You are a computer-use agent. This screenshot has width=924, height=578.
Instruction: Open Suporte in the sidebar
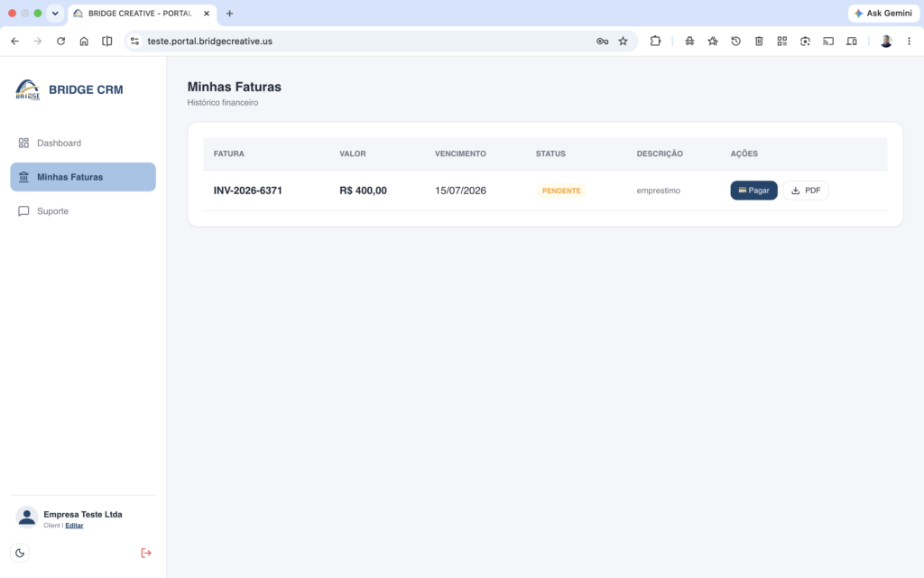point(82,211)
